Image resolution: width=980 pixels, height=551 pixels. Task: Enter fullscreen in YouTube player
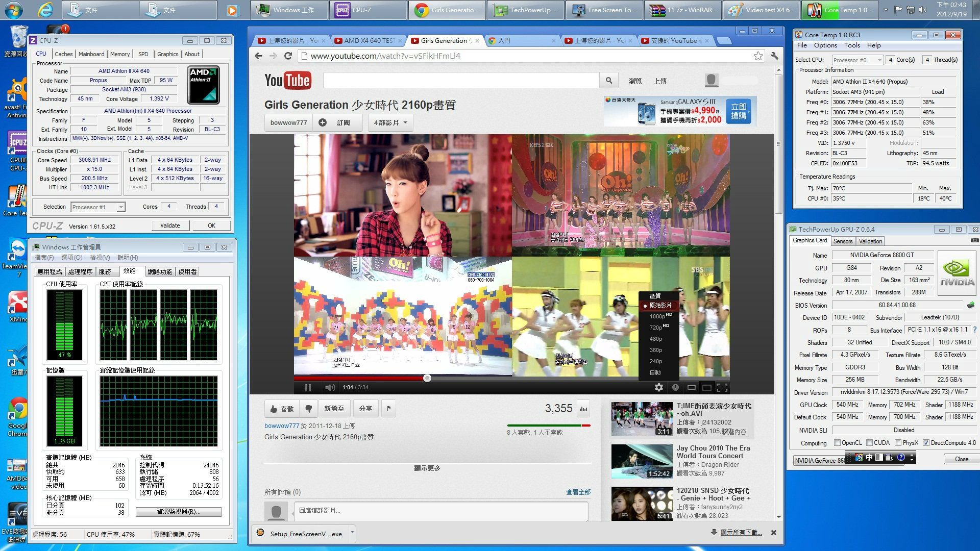[x=722, y=387]
